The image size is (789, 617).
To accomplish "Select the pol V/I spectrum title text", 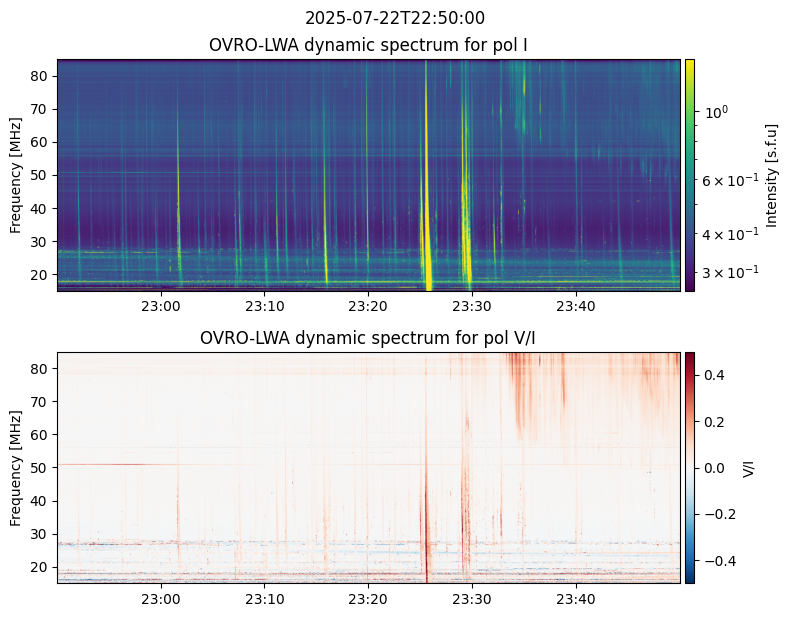I will (368, 338).
